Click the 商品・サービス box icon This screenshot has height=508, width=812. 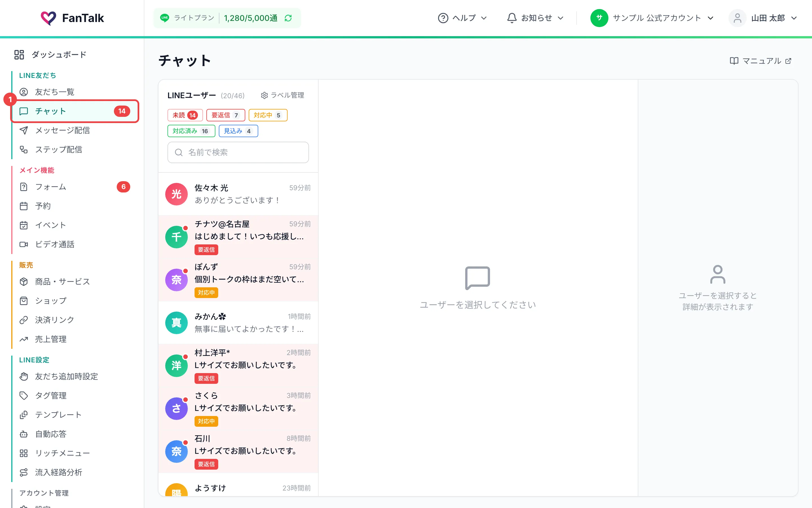coord(23,282)
